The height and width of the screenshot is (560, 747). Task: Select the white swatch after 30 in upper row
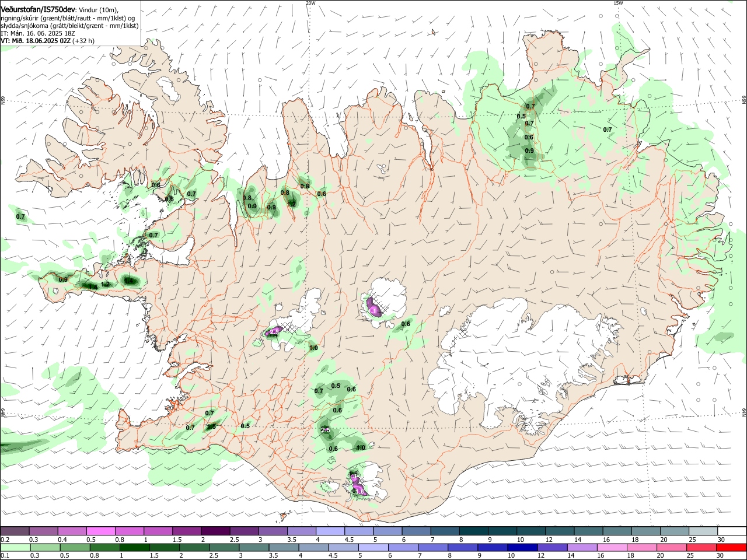(732, 531)
